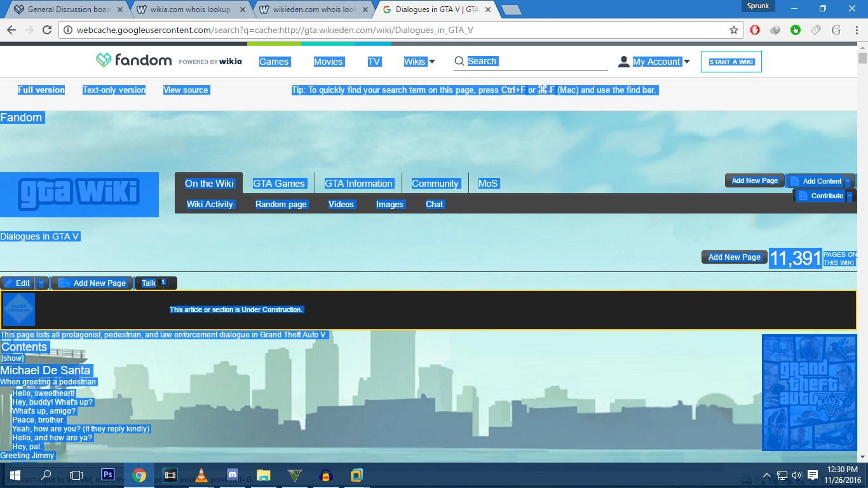The width and height of the screenshot is (868, 488).
Task: Show the Contents table via [show]
Action: tap(13, 358)
